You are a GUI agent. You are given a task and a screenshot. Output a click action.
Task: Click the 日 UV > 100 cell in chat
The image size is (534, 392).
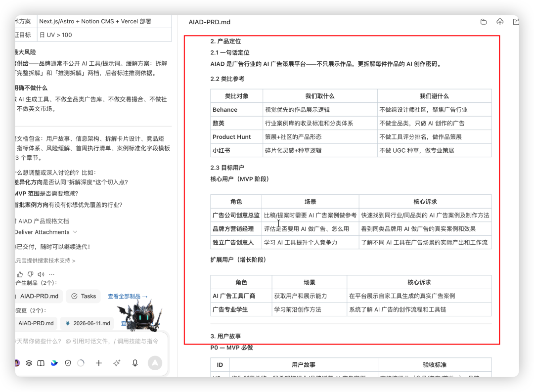[104, 35]
